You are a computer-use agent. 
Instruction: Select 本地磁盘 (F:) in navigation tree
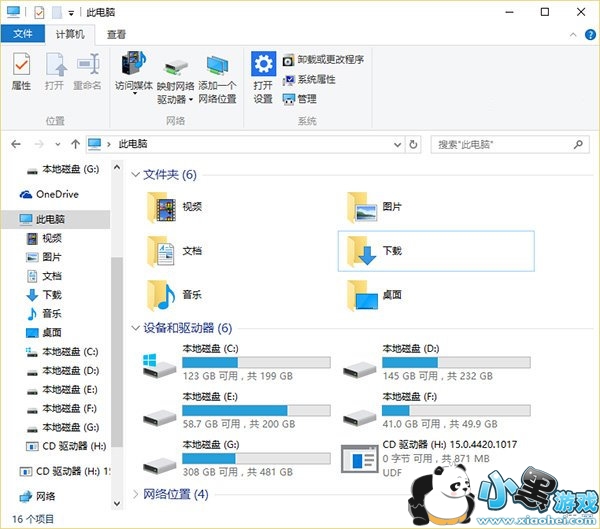[x=62, y=408]
